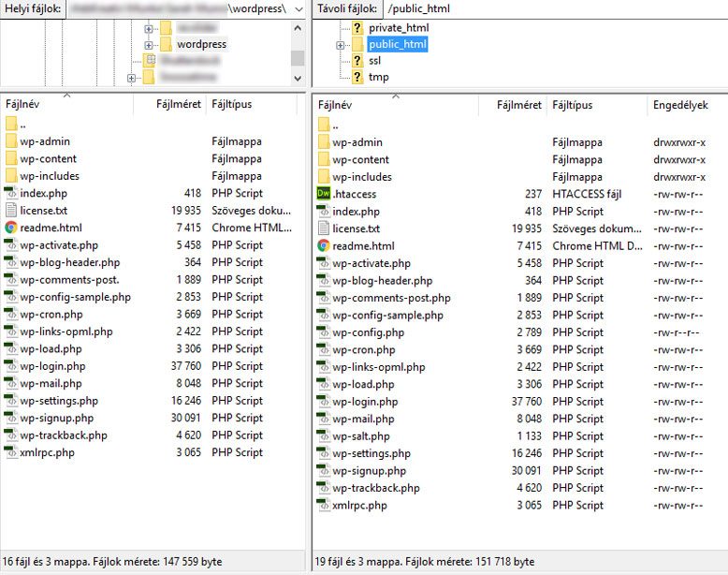The width and height of the screenshot is (728, 575).
Task: Click local license.txt document icon
Action: 10,210
